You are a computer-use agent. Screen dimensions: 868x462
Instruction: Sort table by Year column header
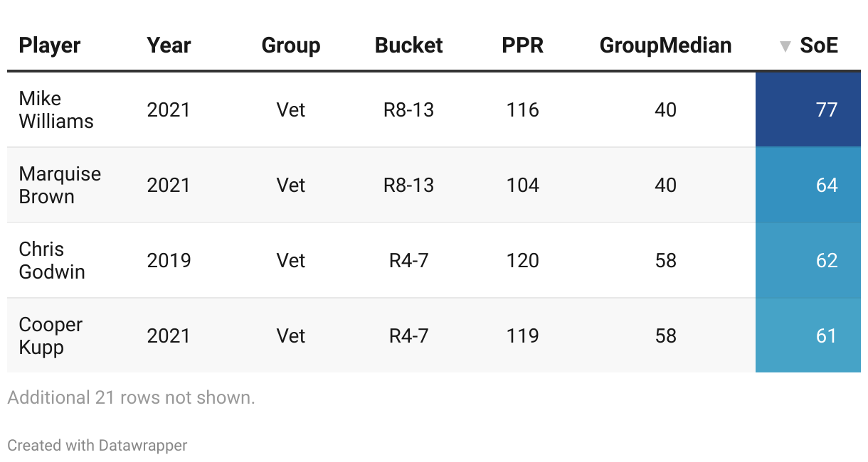pos(169,45)
